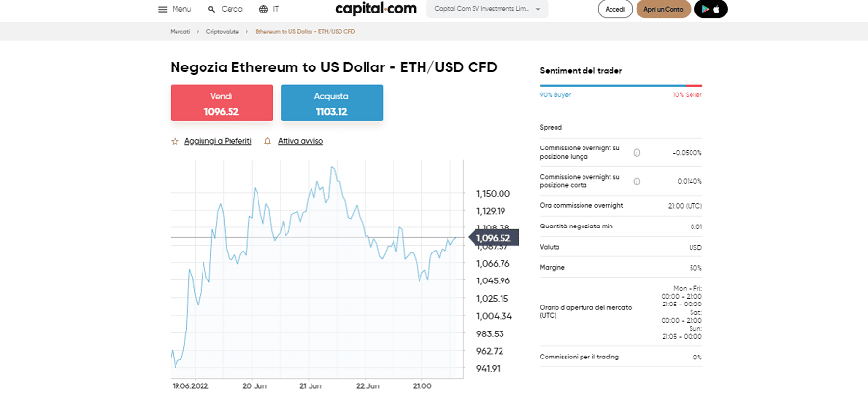Click the Attiva avviso link
The width and height of the screenshot is (868, 398).
coord(300,141)
